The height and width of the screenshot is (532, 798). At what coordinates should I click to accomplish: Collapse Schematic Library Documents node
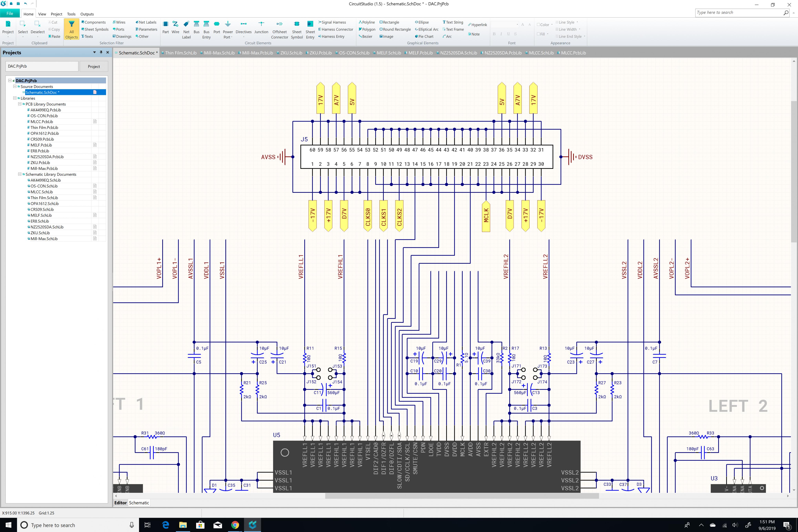point(20,174)
